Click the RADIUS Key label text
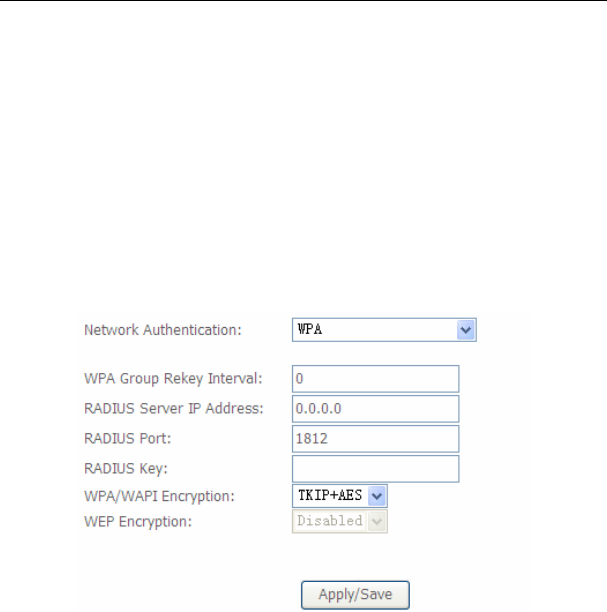The height and width of the screenshot is (612, 607). pyautogui.click(x=126, y=469)
